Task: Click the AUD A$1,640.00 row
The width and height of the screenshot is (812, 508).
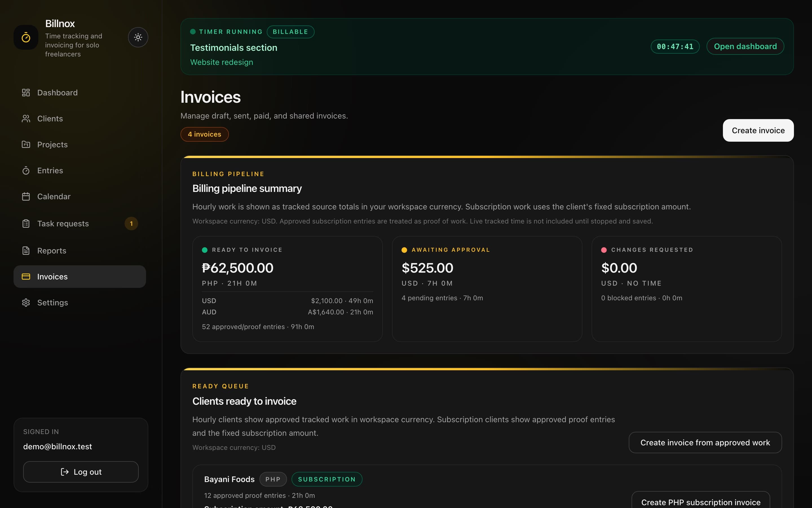Action: pos(287,312)
